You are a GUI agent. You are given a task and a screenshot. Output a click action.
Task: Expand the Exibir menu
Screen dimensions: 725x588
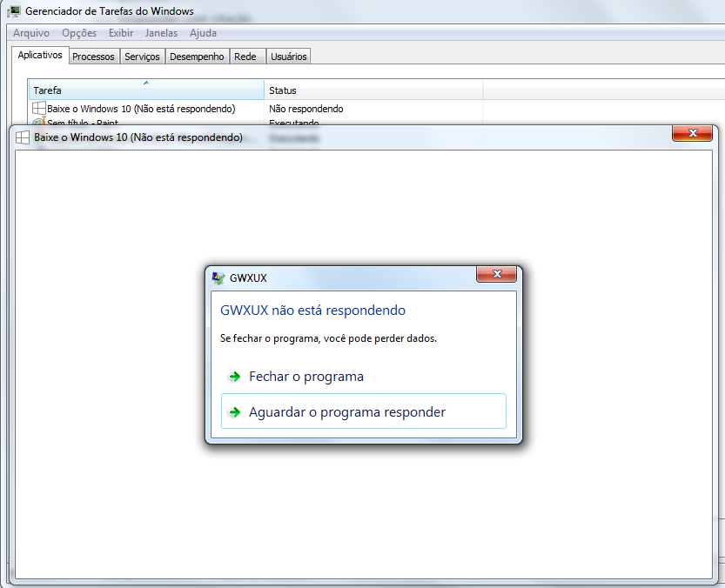point(121,33)
